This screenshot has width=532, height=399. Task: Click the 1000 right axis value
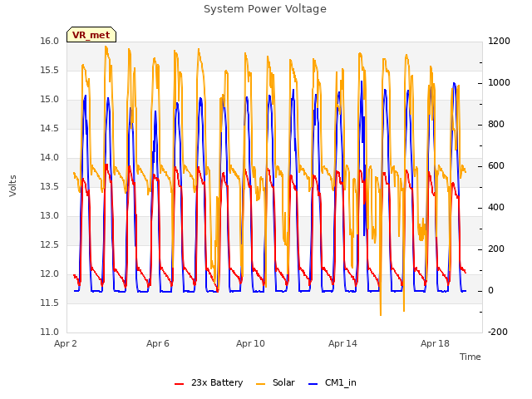tap(499, 83)
